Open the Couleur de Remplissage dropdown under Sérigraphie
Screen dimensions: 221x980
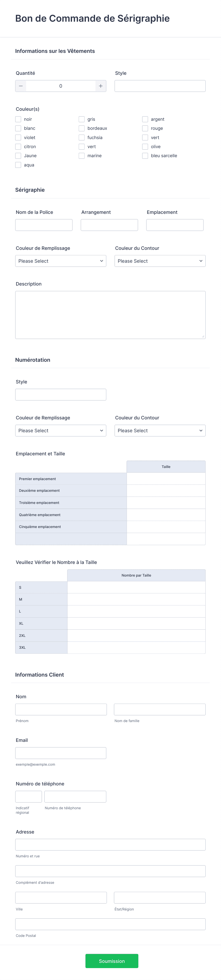coord(61,261)
